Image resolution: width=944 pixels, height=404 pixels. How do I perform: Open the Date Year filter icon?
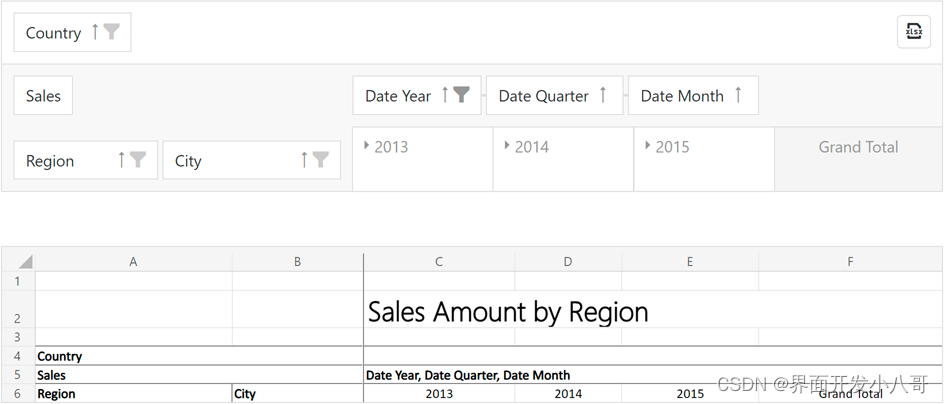pos(461,95)
